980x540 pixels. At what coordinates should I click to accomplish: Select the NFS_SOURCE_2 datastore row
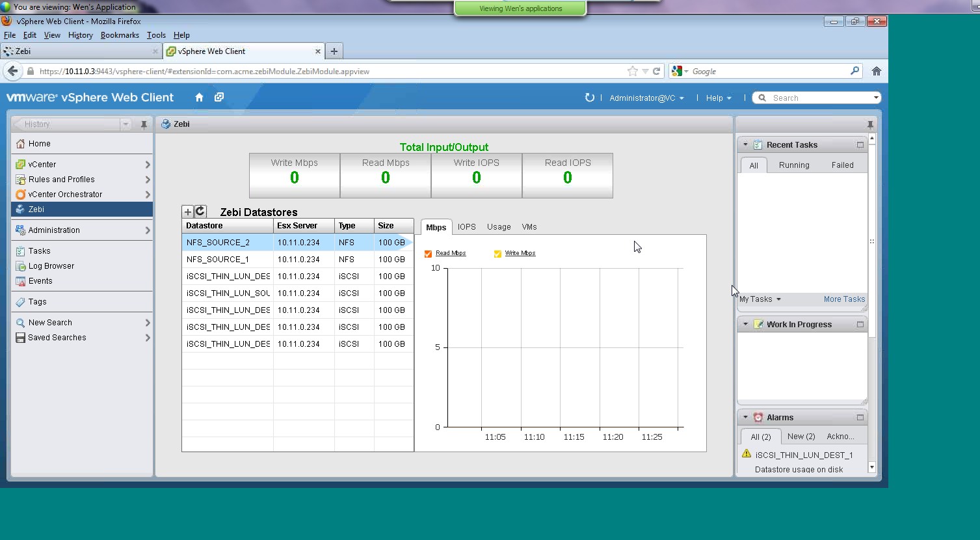(298, 243)
